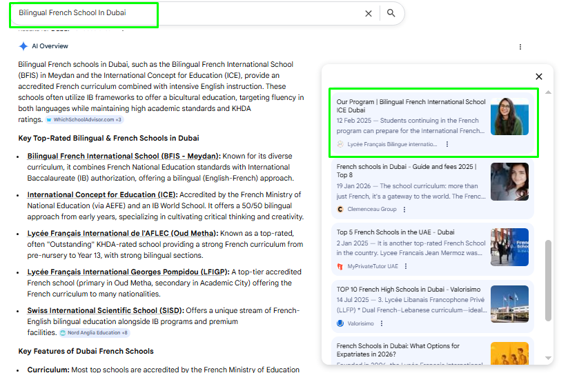Open the Top 5 French Schools thumbnail image

click(509, 247)
